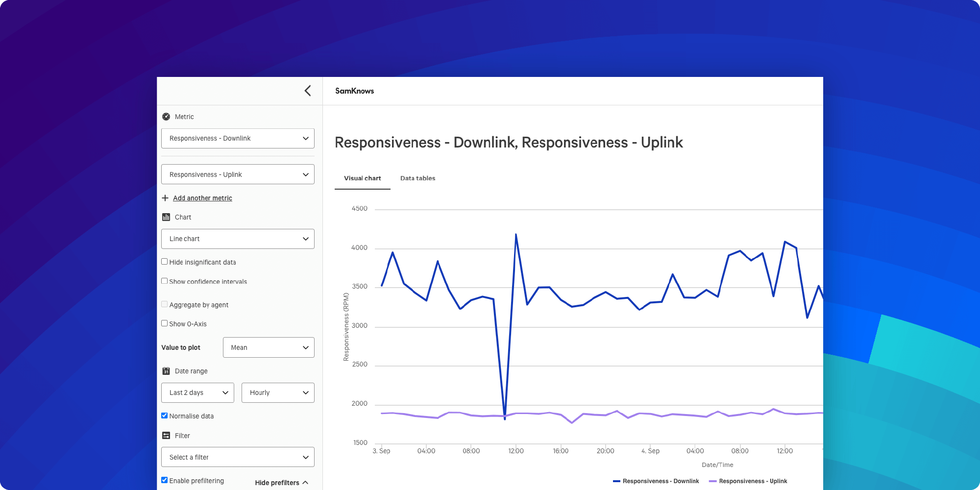Viewport: 980px width, 490px height.
Task: Click the Filter section icon
Action: (x=166, y=436)
